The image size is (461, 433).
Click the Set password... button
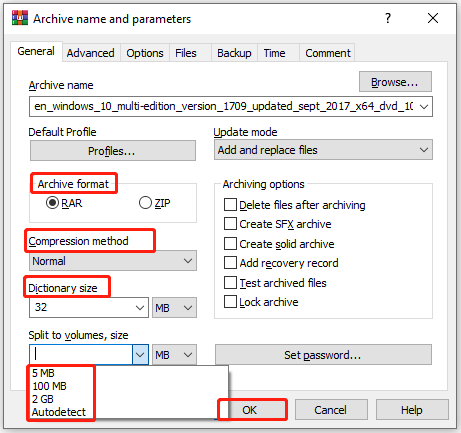(x=323, y=355)
